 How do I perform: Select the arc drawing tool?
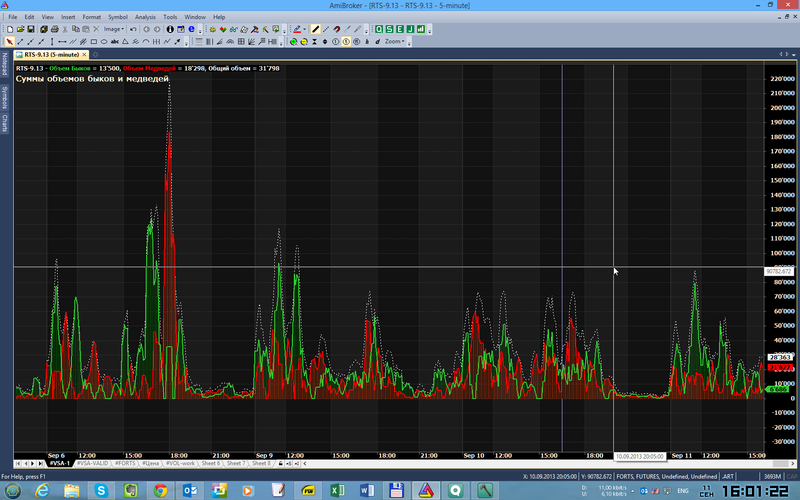(x=146, y=41)
